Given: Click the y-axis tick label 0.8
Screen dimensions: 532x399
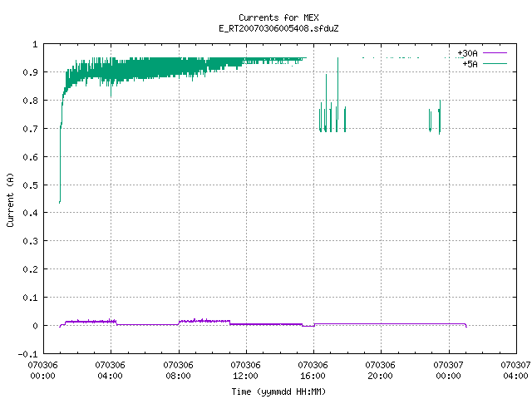Looking at the screenshot, I should [x=30, y=101].
